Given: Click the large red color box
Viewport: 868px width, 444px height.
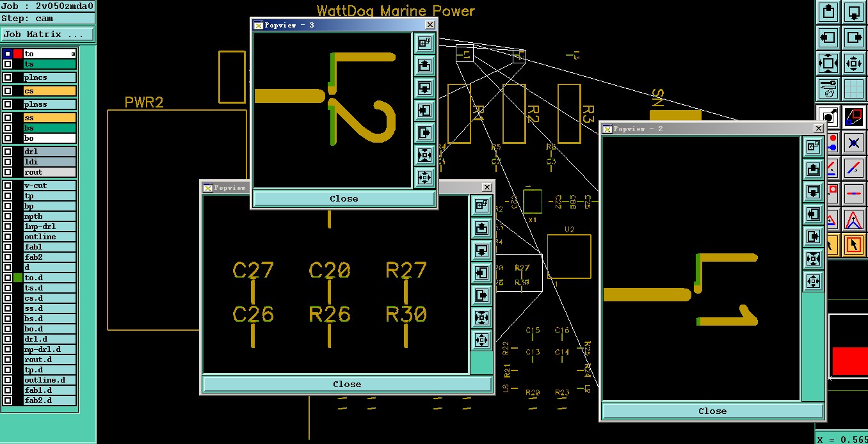Looking at the screenshot, I should click(x=849, y=361).
